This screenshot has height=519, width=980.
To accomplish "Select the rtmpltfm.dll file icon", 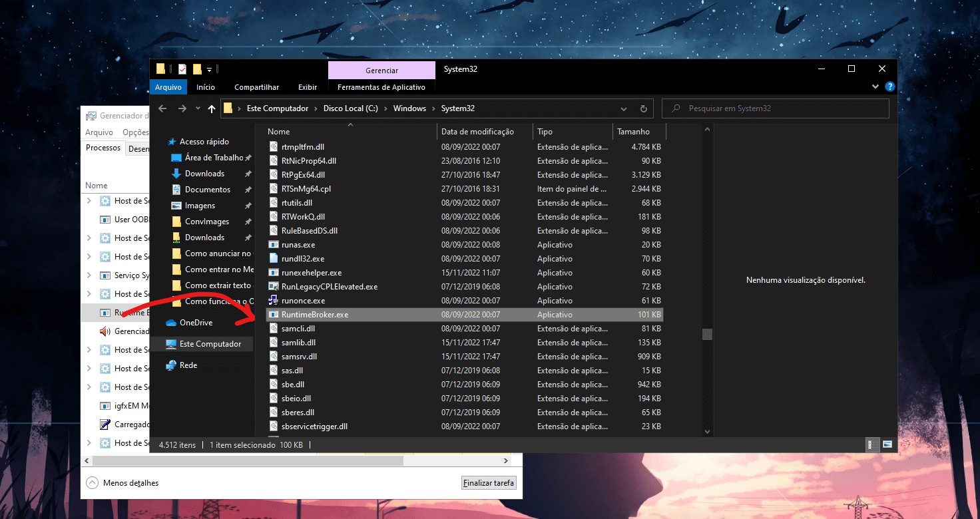I will [273, 147].
